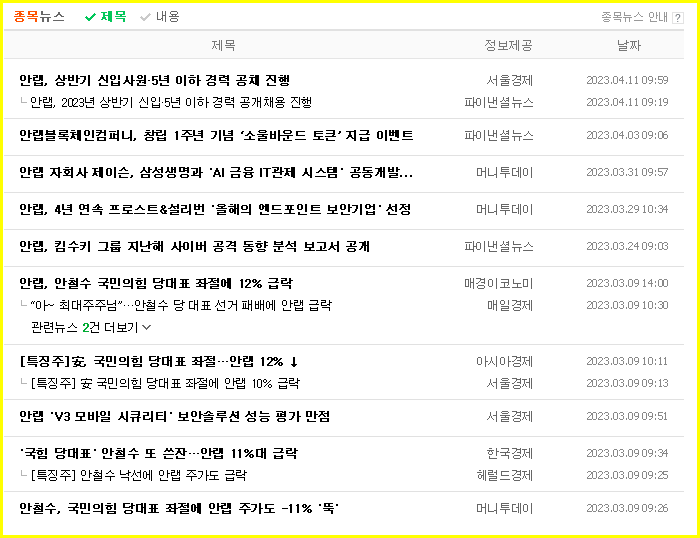The width and height of the screenshot is (700, 538).
Task: Open 안철수, 국민의힘 당대표 좌절에 안랩 주가도 -11% '뚝'
Action: pyautogui.click(x=179, y=509)
